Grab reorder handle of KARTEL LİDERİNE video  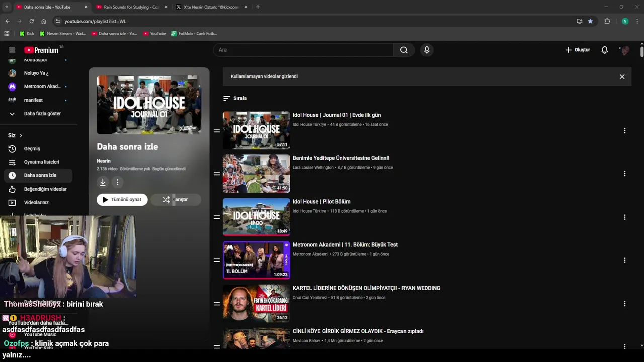tap(217, 303)
